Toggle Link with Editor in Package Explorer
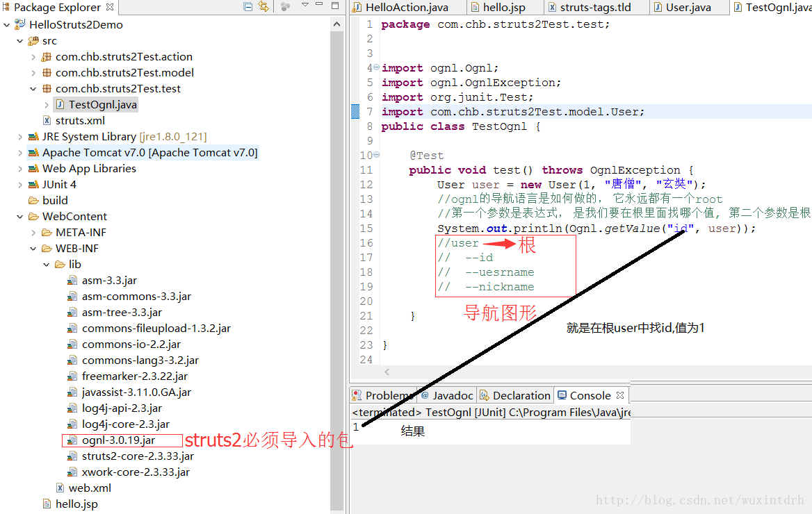Screen dimensions: 812x514 [263, 7]
